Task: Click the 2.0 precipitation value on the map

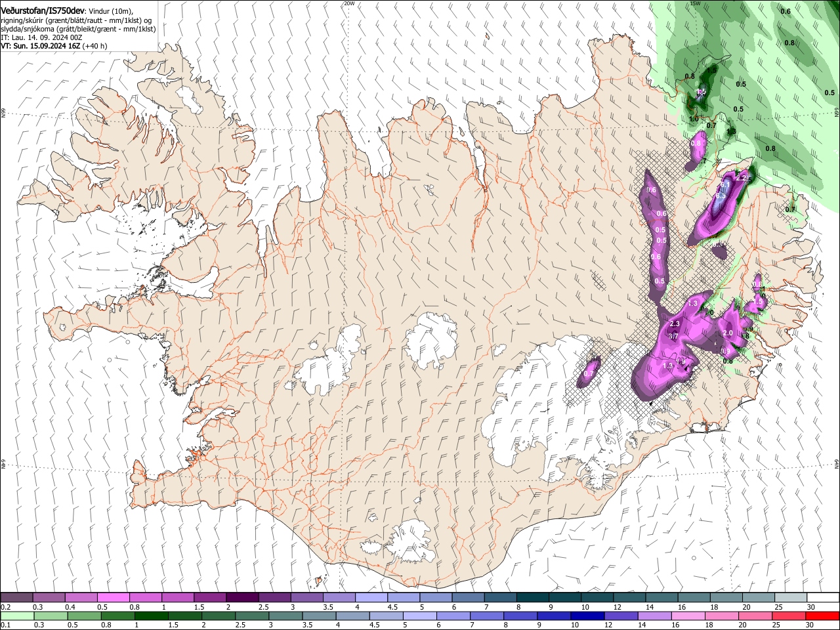Action: (727, 333)
